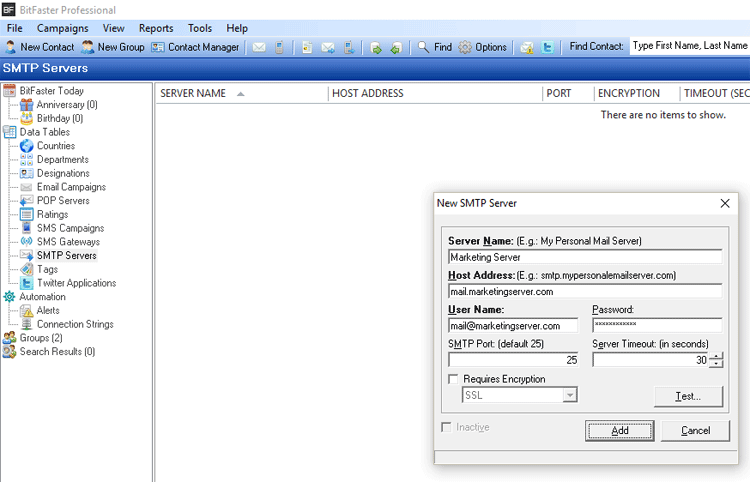The height and width of the screenshot is (482, 750).
Task: Select the Data Tables tree node
Action: [44, 132]
